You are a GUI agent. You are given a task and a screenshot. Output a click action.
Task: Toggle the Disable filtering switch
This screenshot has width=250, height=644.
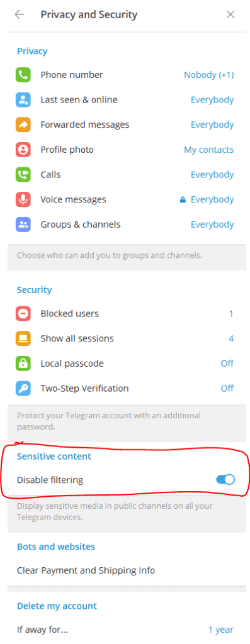click(x=225, y=479)
